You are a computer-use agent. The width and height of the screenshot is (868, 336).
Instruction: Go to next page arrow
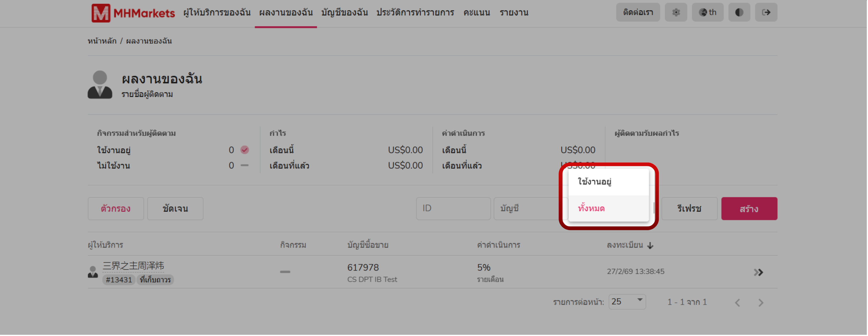[761, 303]
